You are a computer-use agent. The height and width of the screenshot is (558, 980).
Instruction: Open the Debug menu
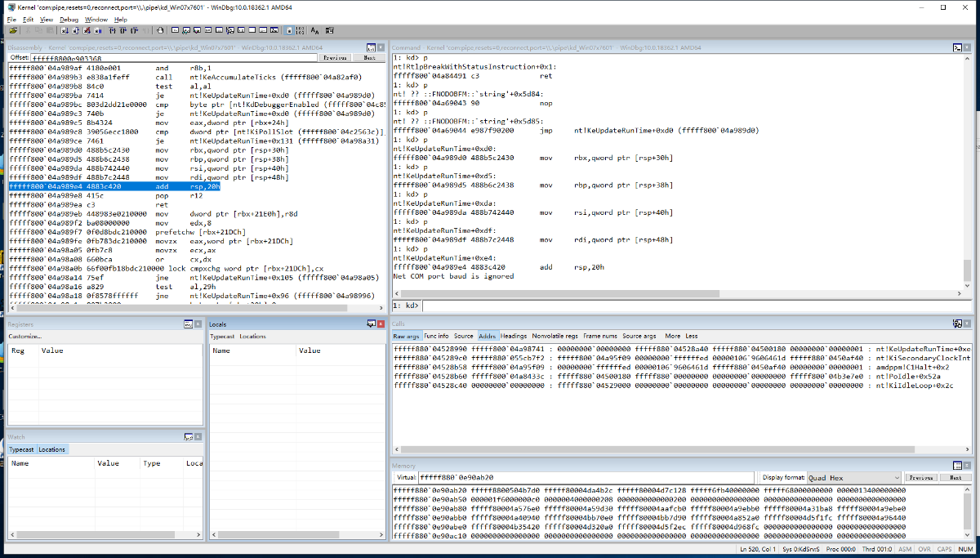coord(69,19)
